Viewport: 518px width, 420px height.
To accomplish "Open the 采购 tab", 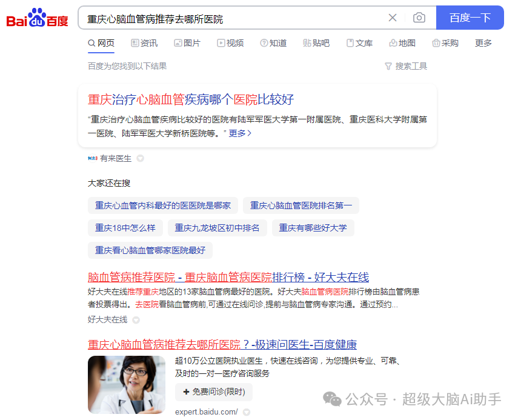I will [445, 43].
